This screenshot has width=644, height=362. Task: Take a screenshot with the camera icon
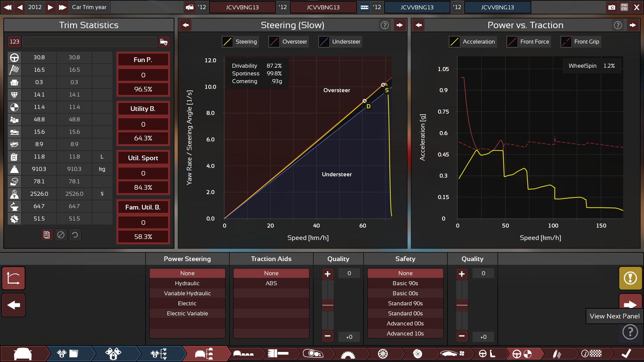click(x=612, y=7)
